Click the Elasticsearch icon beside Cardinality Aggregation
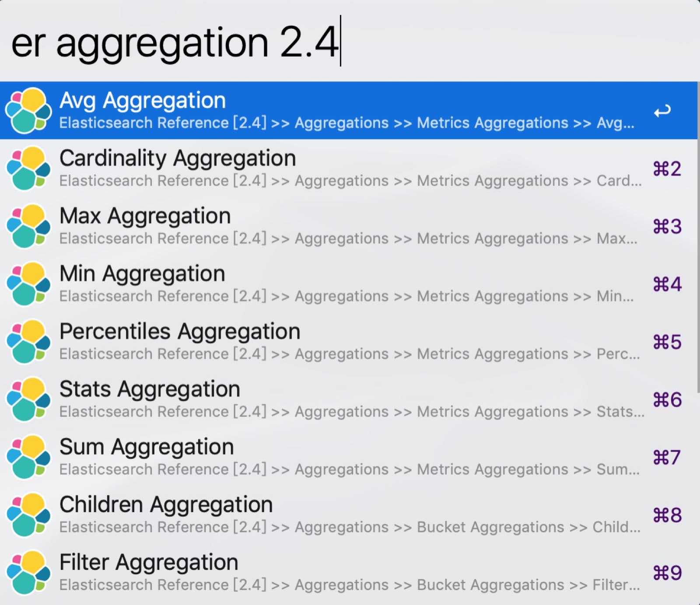The image size is (700, 605). [x=28, y=168]
